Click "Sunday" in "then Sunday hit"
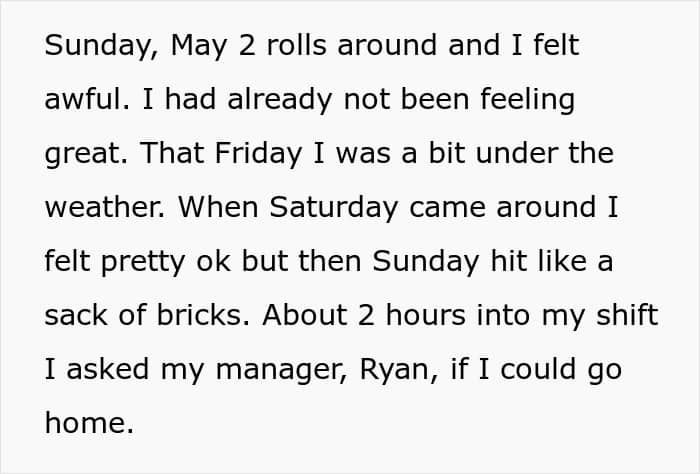Image resolution: width=700 pixels, height=474 pixels. point(425,263)
